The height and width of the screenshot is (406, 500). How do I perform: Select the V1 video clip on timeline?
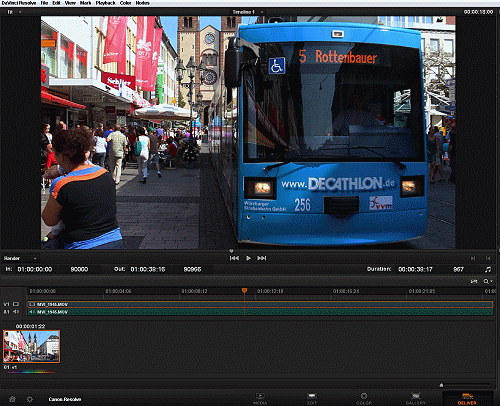point(260,304)
